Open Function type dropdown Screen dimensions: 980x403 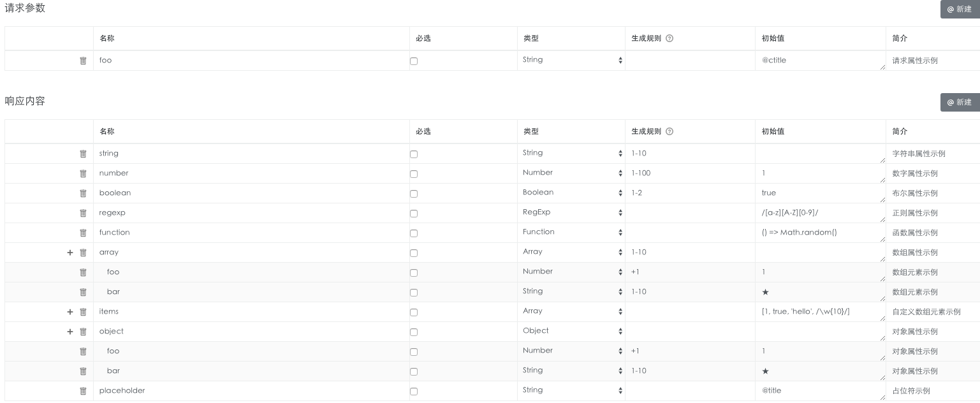(x=571, y=232)
